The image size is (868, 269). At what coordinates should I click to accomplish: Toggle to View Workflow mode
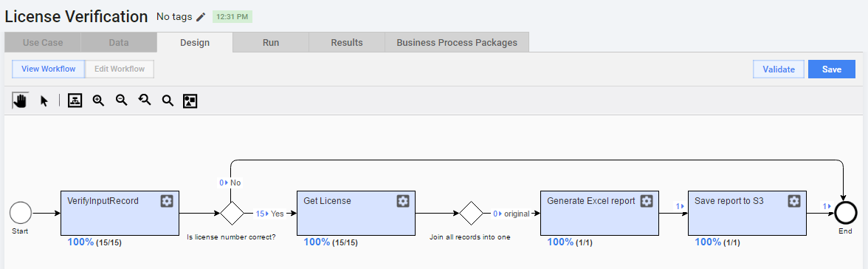(x=48, y=69)
